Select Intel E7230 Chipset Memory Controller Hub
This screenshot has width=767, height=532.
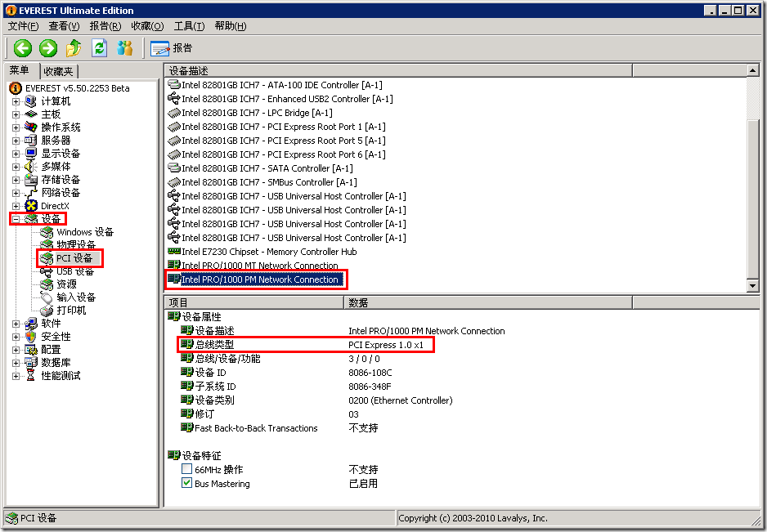coord(262,252)
